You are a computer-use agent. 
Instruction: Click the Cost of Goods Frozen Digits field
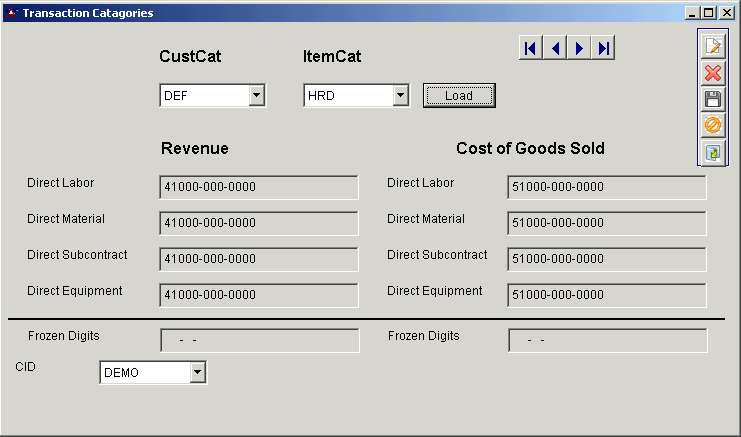[x=607, y=340]
